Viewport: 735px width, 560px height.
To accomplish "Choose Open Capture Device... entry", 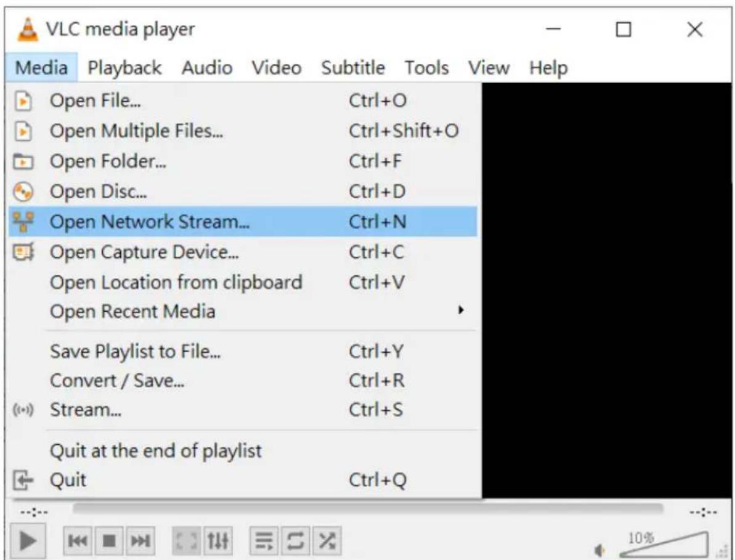I will [243, 252].
